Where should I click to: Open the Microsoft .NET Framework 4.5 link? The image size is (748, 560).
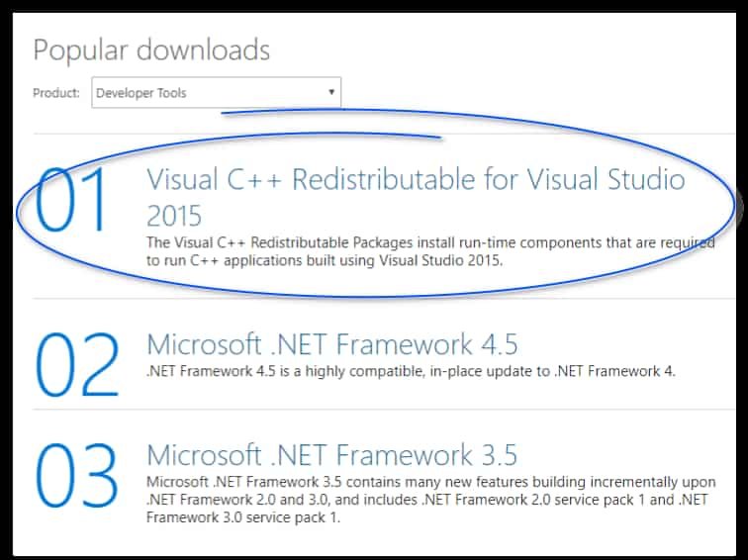coord(332,344)
